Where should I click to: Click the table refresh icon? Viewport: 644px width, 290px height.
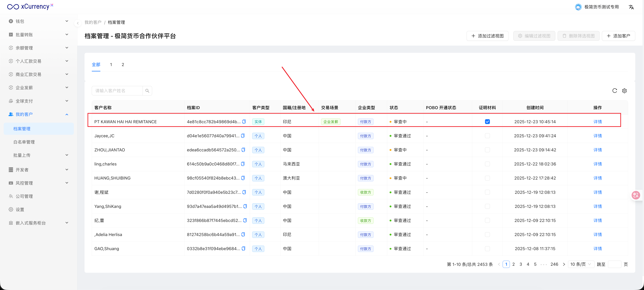point(614,91)
